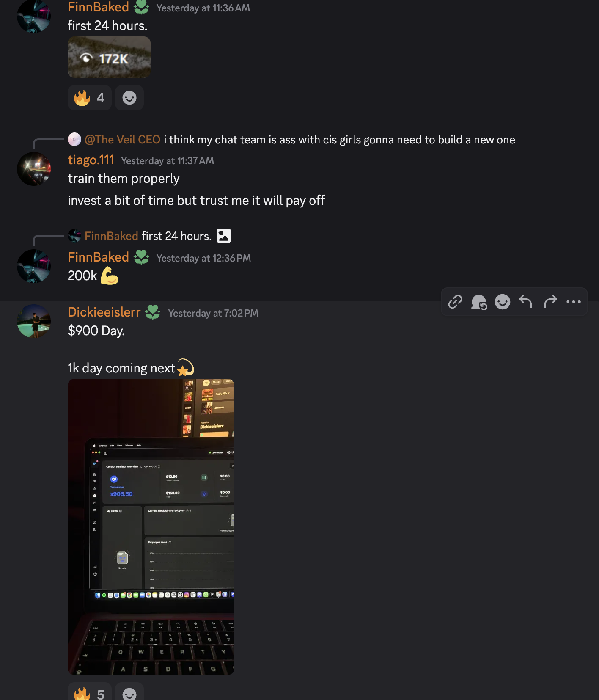Copy message link via chain icon
The width and height of the screenshot is (599, 700).
455,302
